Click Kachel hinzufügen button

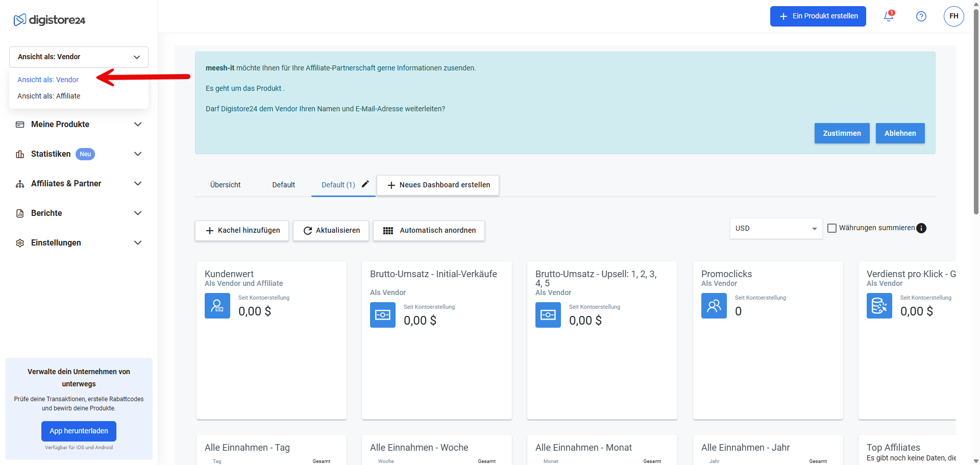(x=242, y=231)
